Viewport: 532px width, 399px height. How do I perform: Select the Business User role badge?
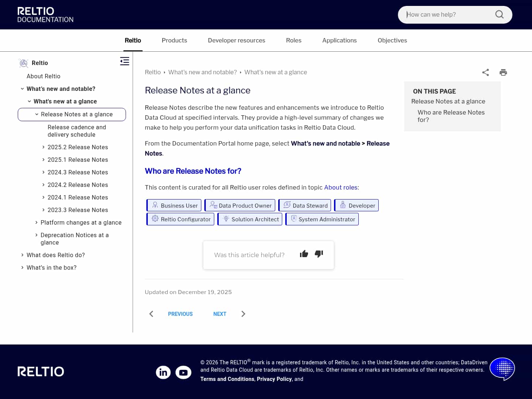174,205
